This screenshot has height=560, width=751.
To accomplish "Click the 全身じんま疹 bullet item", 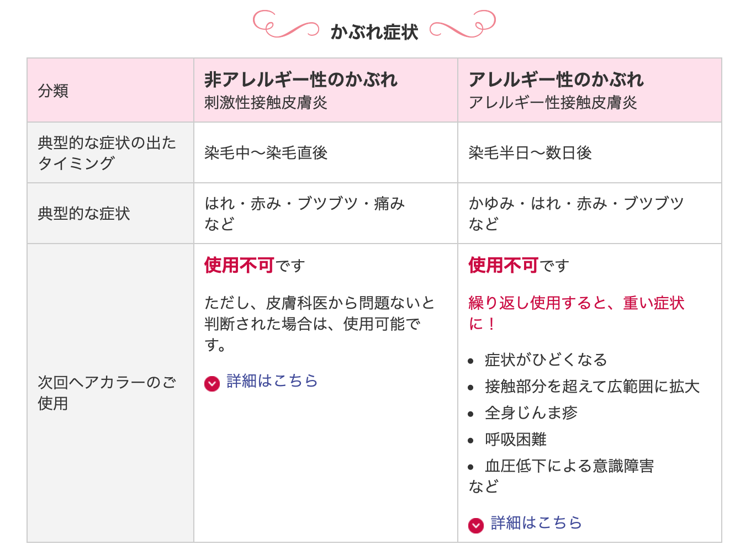I will (x=531, y=413).
